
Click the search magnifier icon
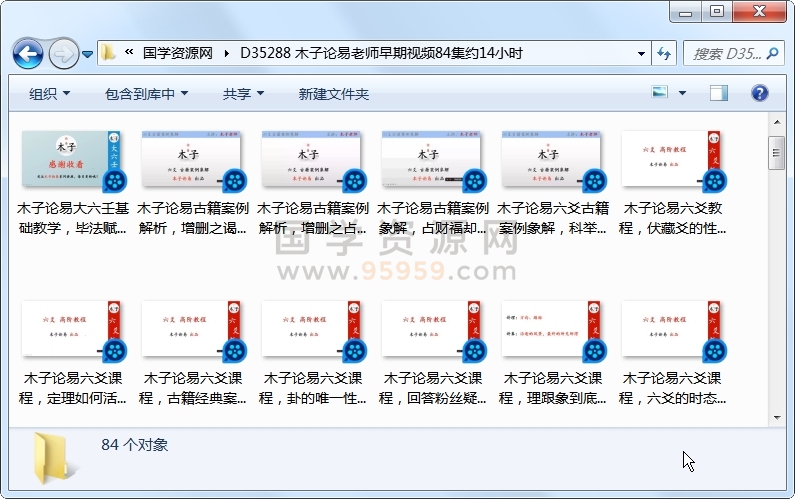click(x=773, y=53)
